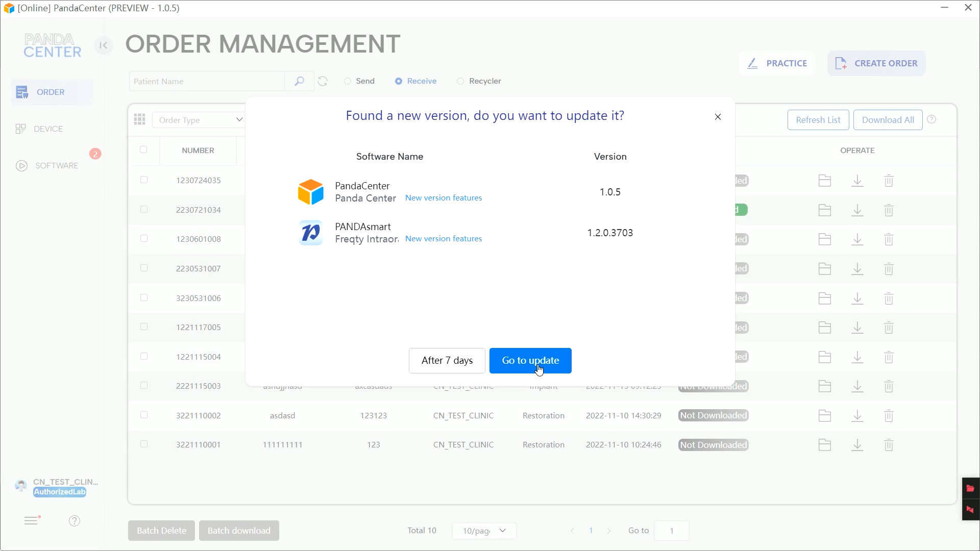
Task: Open the hamburger menu icon at bottom left
Action: [x=32, y=520]
